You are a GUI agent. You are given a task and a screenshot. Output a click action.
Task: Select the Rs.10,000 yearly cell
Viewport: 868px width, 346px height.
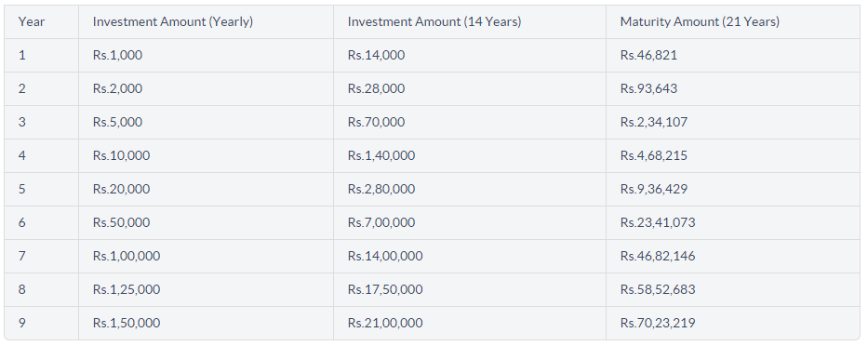tap(121, 155)
